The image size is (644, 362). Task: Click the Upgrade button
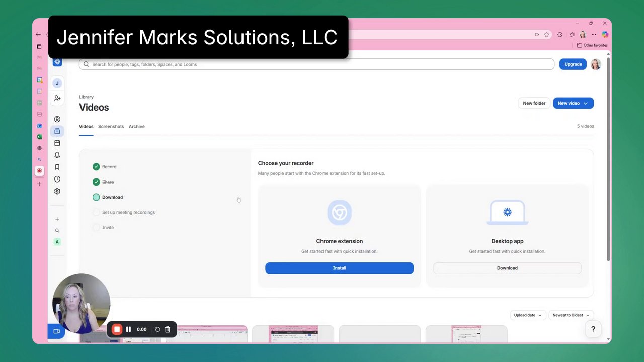tap(573, 64)
